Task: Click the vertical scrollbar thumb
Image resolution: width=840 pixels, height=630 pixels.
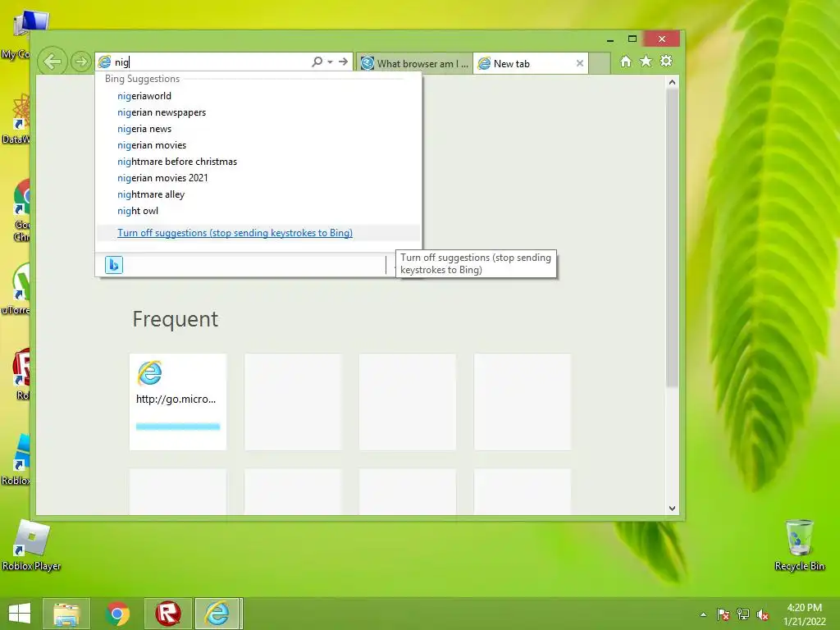Action: click(672, 237)
